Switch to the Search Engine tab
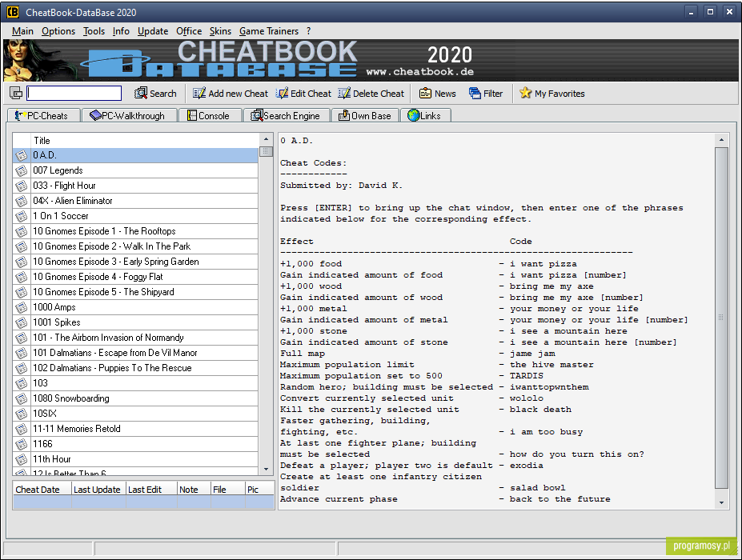742x560 pixels. 287,115
